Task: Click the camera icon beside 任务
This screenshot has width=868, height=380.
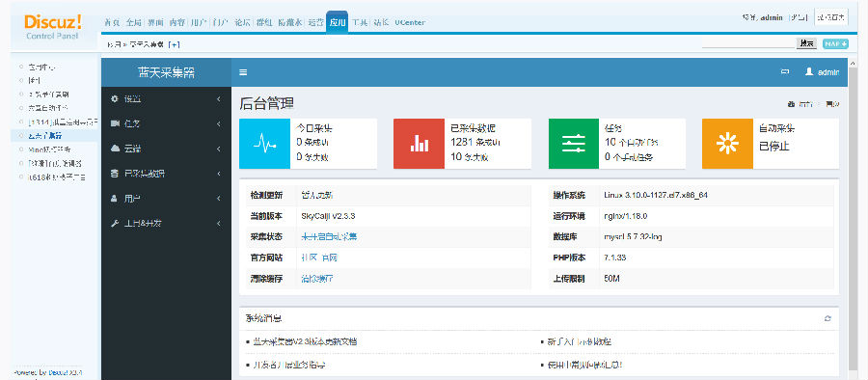Action: pyautogui.click(x=115, y=123)
